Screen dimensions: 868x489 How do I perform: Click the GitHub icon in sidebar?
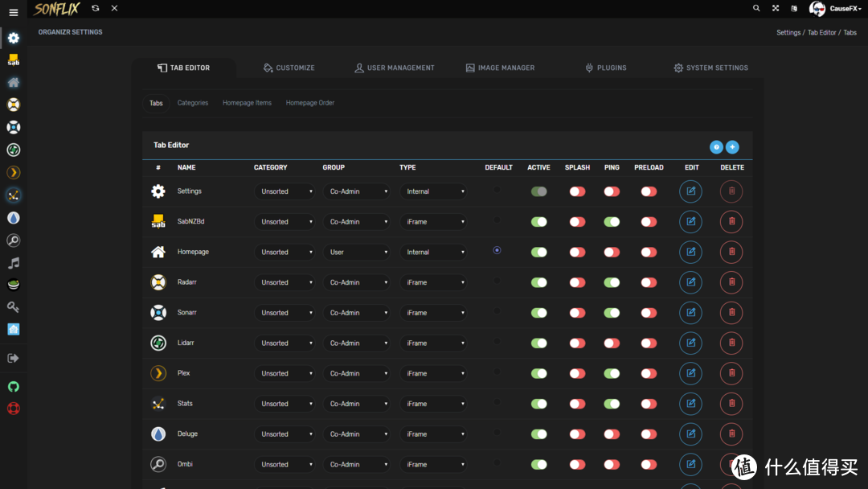(x=13, y=387)
